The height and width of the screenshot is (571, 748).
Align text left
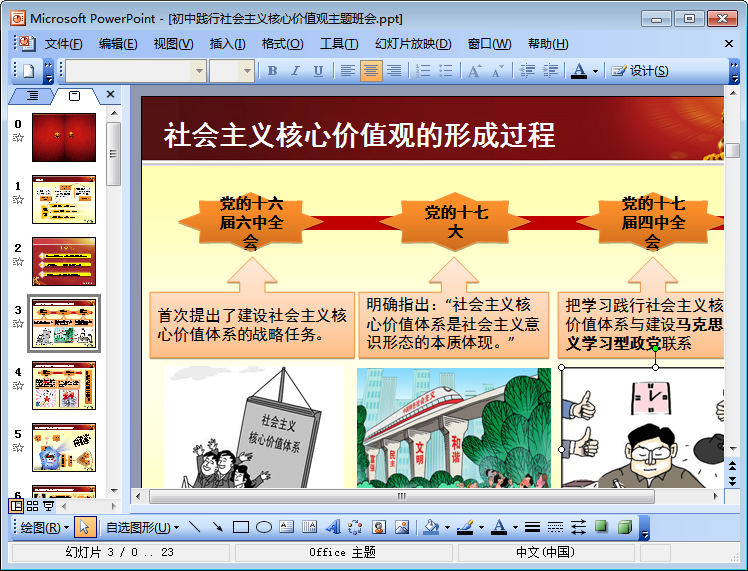[348, 71]
